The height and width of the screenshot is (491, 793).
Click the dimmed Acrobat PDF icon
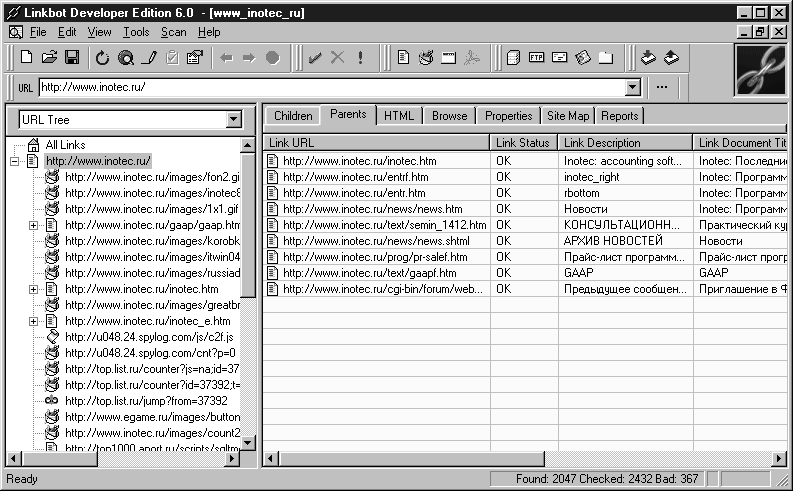[x=472, y=58]
